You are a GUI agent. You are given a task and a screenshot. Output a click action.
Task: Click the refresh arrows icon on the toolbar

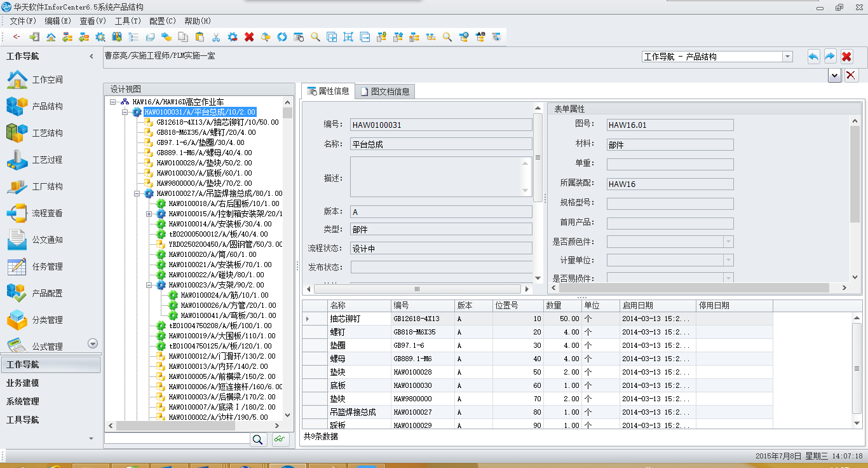coord(281,37)
